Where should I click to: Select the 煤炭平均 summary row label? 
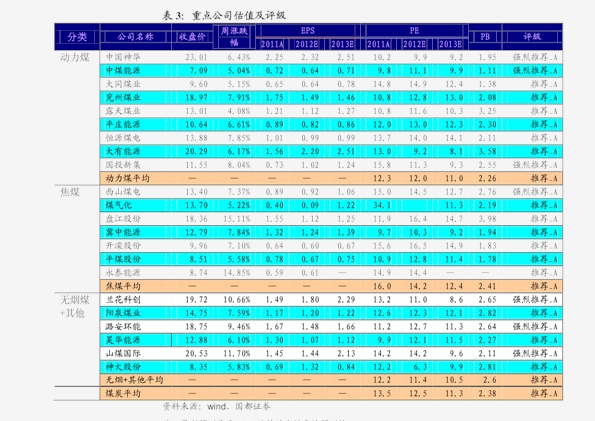(123, 394)
